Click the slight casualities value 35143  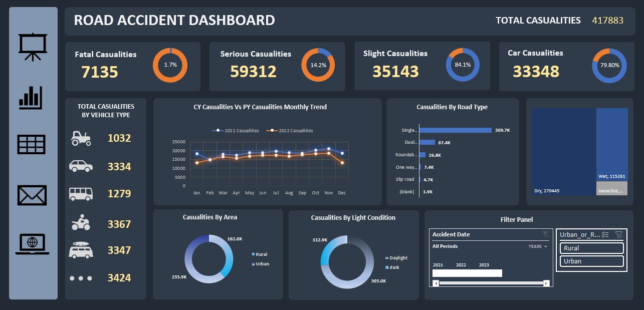point(395,72)
